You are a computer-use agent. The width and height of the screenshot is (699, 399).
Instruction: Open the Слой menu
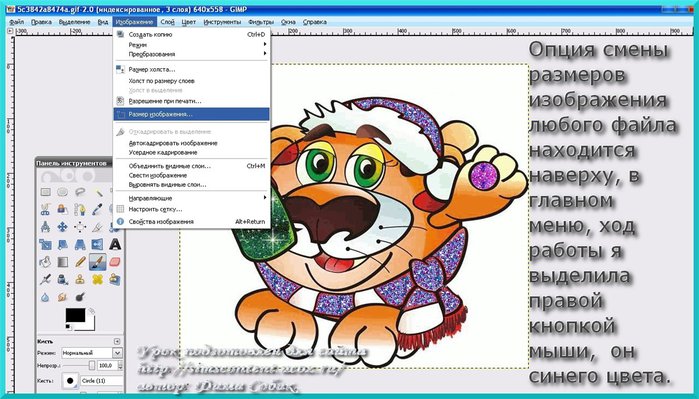(x=167, y=21)
